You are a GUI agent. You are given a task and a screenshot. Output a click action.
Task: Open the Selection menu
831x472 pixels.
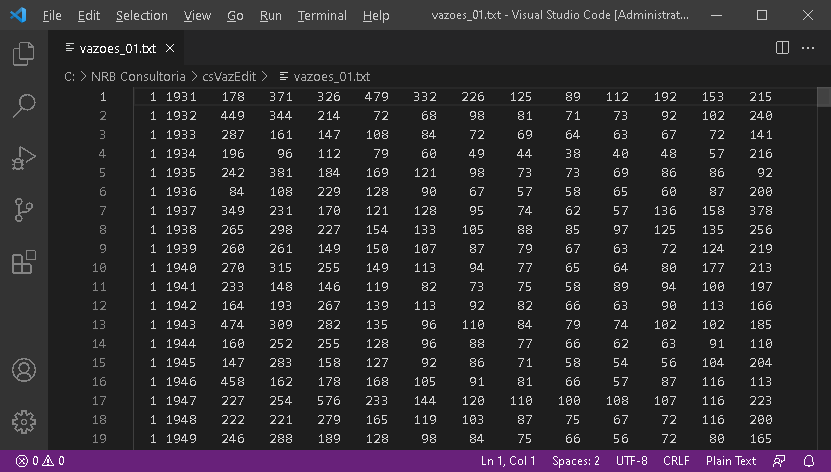pos(142,15)
